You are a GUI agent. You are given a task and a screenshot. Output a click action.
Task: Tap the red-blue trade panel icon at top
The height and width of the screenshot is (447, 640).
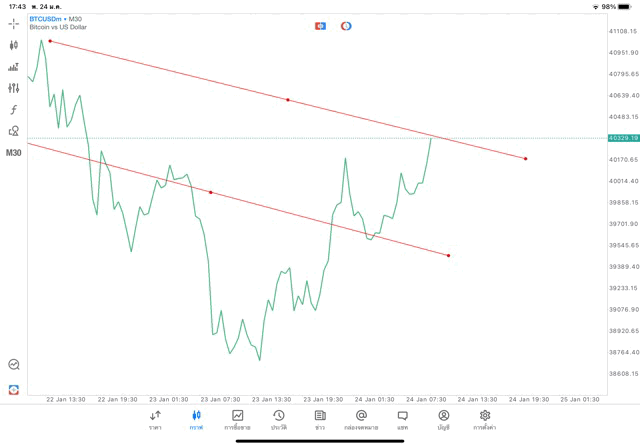pos(320,25)
